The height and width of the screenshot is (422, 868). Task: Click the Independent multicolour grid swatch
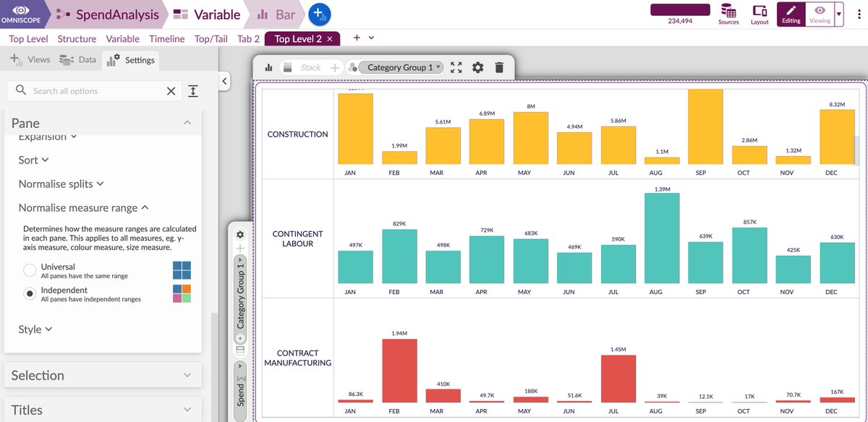(x=182, y=293)
